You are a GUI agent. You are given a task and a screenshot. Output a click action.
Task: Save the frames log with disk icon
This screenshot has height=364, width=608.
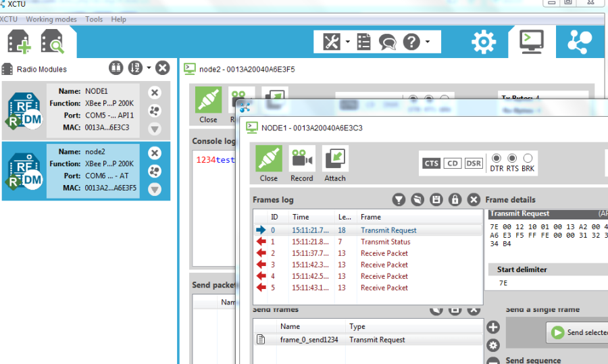pyautogui.click(x=436, y=200)
